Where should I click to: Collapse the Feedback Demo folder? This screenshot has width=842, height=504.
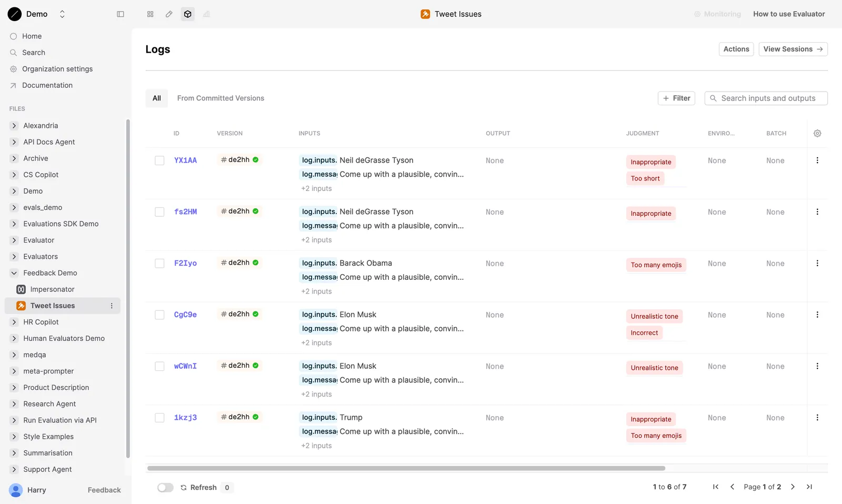click(14, 273)
